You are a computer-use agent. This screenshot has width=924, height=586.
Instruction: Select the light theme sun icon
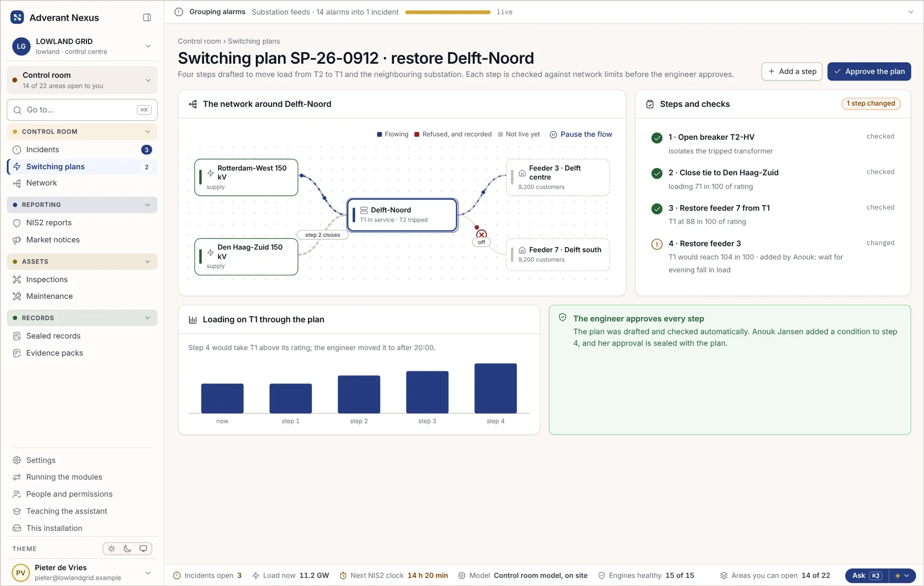[x=111, y=549]
